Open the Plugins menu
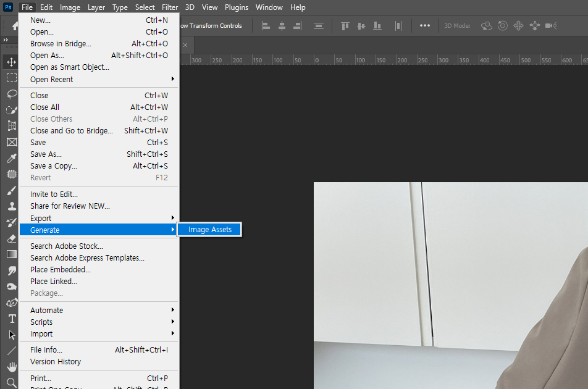588x389 pixels. pyautogui.click(x=237, y=7)
